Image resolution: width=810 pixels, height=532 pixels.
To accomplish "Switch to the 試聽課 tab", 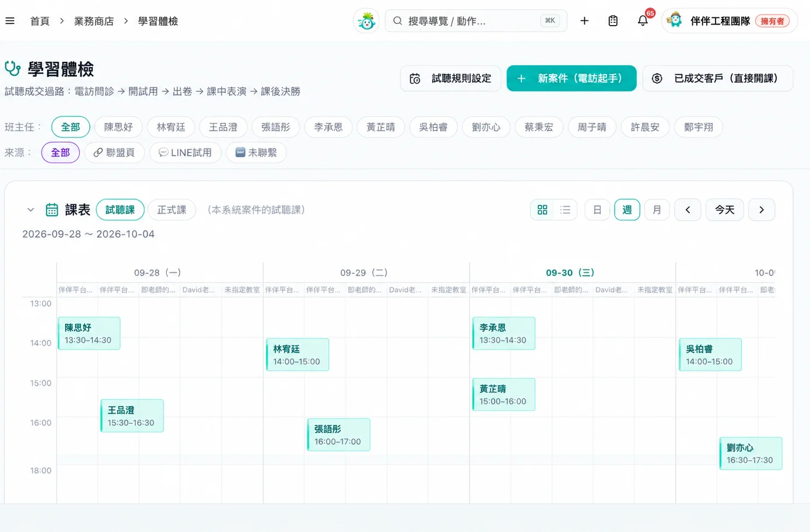I will tap(120, 210).
